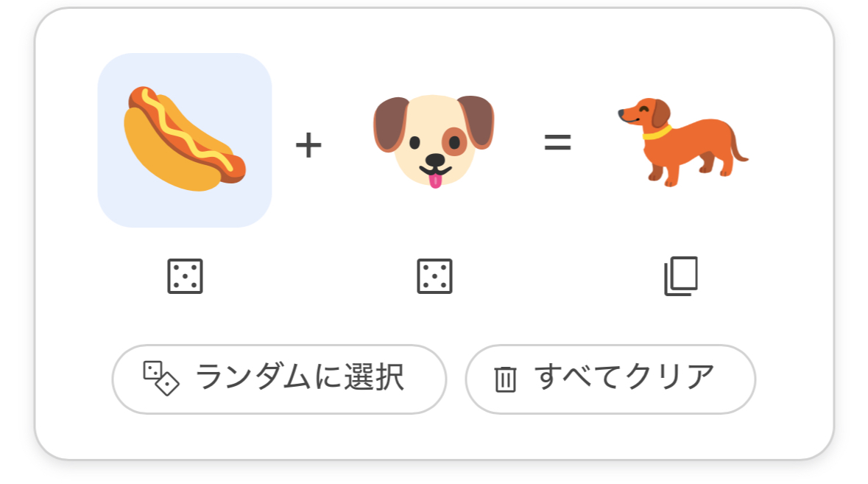Click the yellow collar on the dachshund

pyautogui.click(x=657, y=133)
